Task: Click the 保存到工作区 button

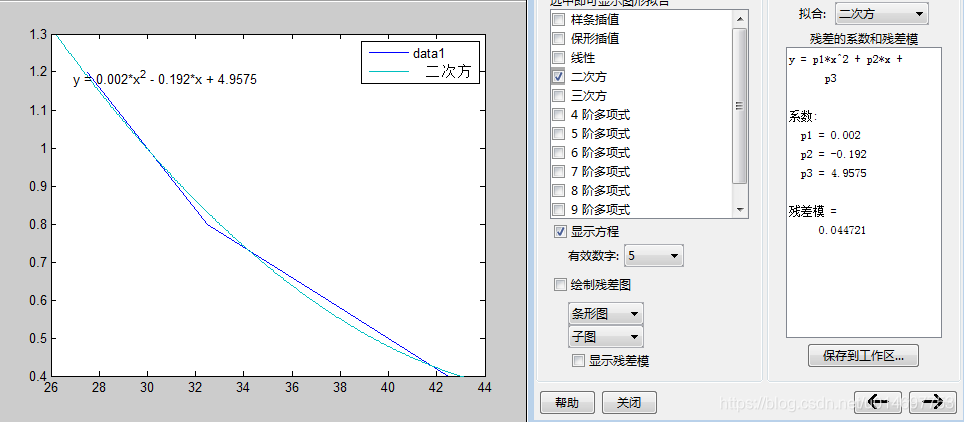Action: click(863, 356)
